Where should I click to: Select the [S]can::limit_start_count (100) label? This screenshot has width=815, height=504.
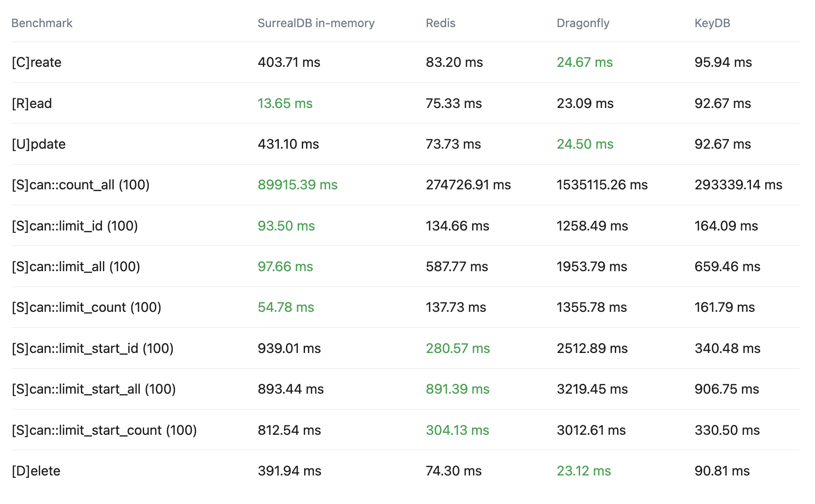click(104, 430)
